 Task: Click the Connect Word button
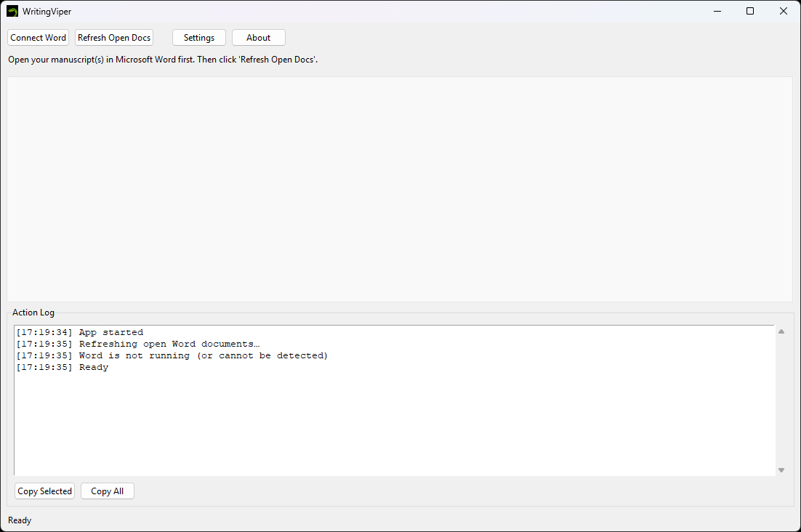38,37
